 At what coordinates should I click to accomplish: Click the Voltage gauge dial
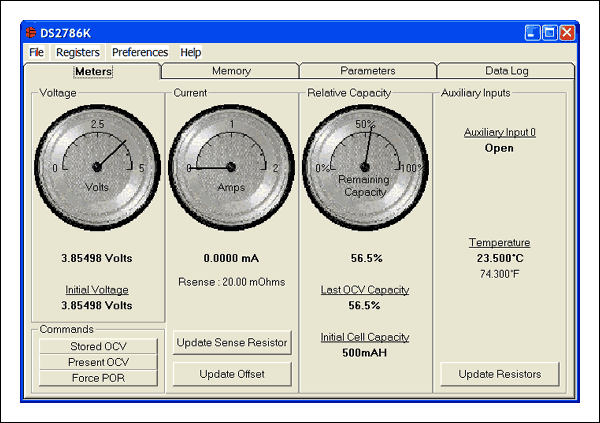(x=98, y=165)
